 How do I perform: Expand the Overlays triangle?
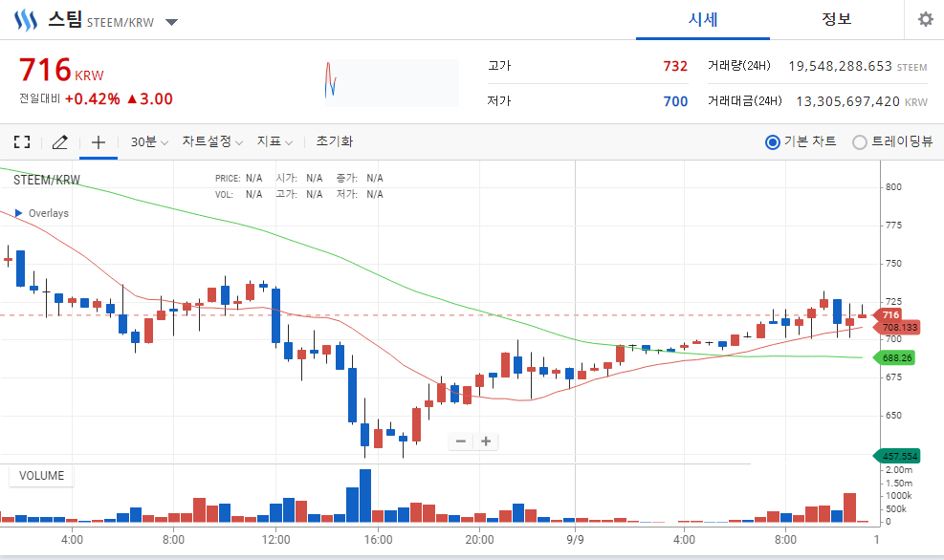[x=19, y=213]
